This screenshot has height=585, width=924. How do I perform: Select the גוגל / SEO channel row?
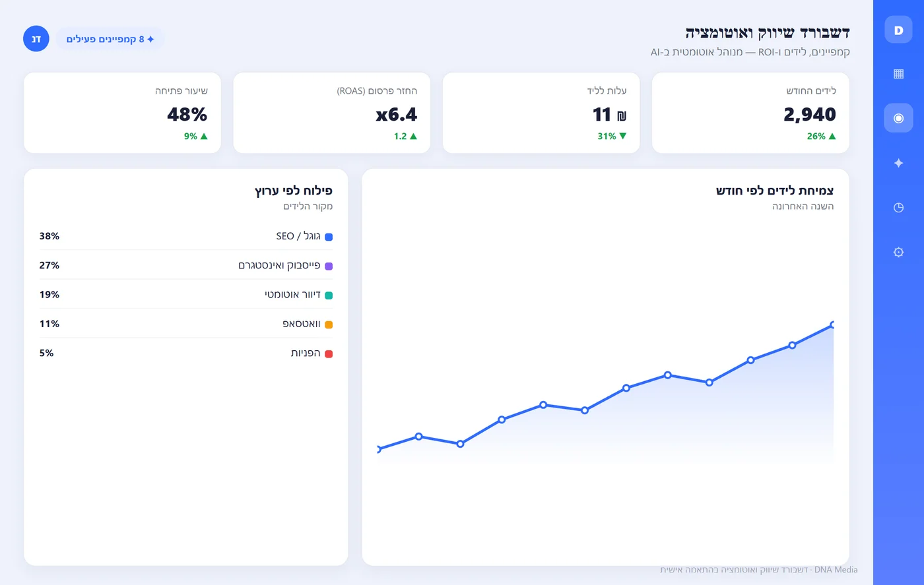pos(186,236)
